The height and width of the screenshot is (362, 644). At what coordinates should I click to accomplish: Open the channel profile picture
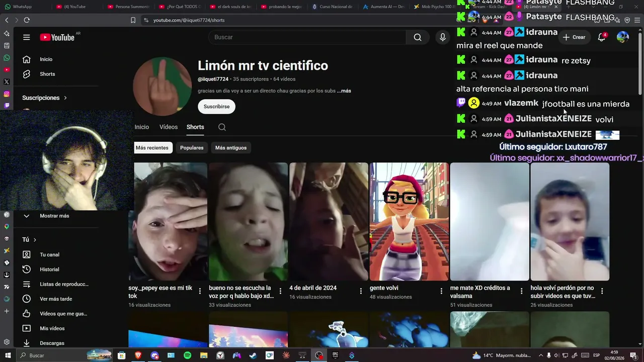point(162,86)
